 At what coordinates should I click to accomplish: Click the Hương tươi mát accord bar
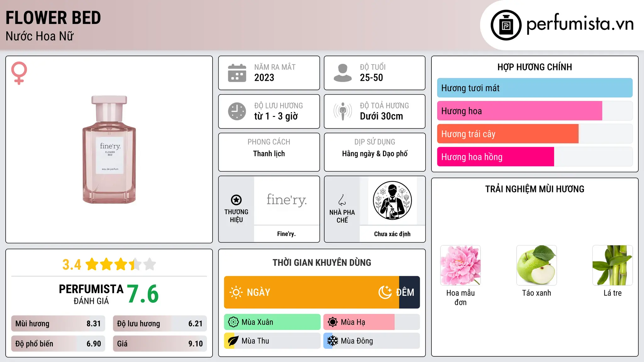coord(535,88)
